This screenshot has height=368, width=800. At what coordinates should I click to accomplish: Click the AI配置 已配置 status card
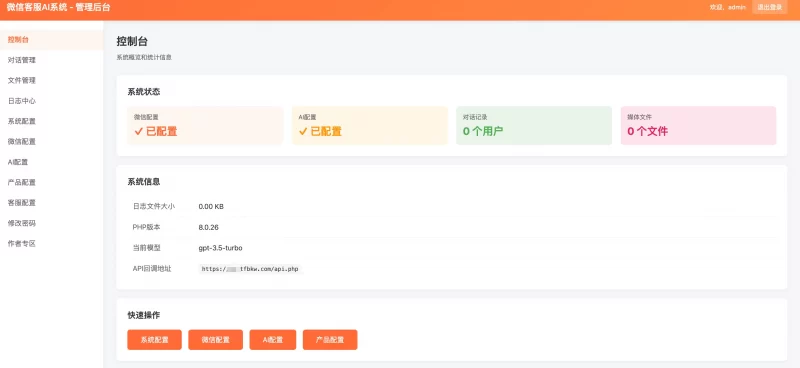[x=370, y=126]
